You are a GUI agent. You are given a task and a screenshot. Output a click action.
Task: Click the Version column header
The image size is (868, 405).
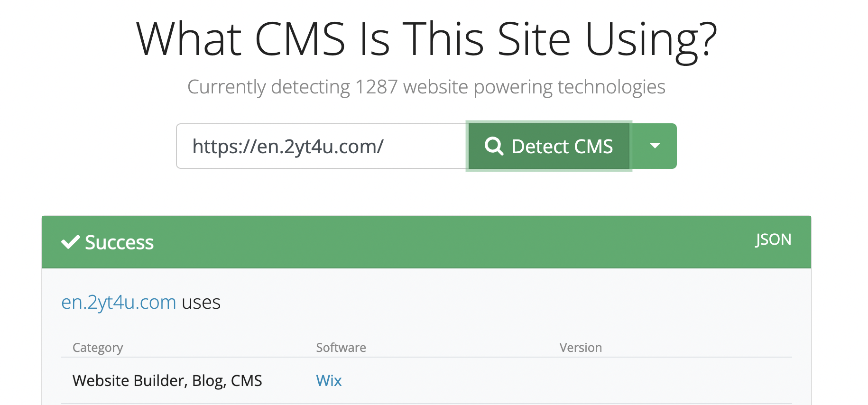coord(581,348)
